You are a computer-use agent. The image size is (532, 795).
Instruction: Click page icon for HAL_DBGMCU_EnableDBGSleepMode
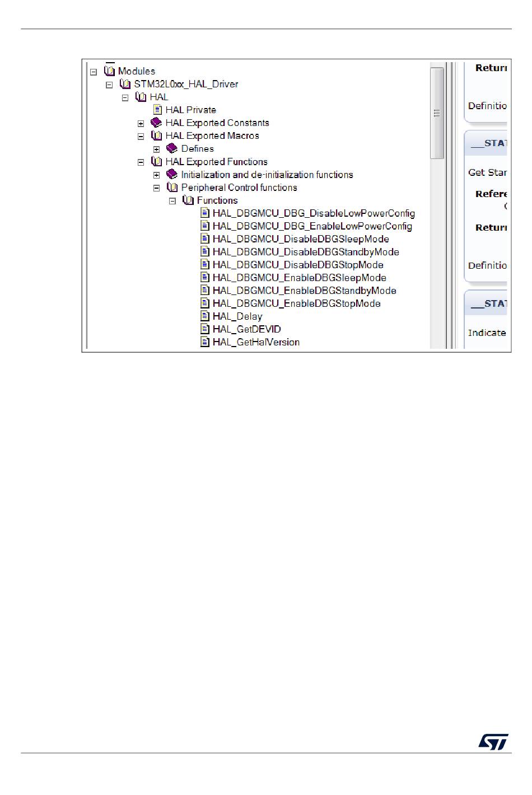[x=205, y=277]
